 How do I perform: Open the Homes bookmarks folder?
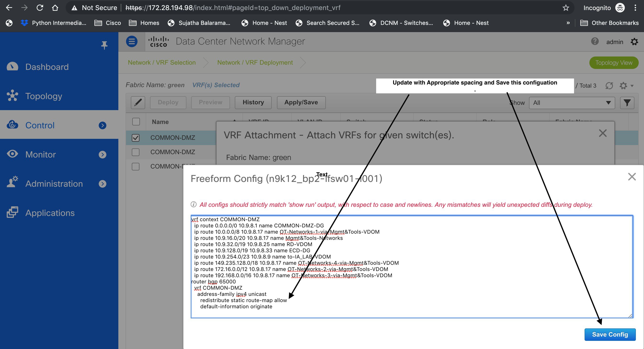click(x=144, y=23)
